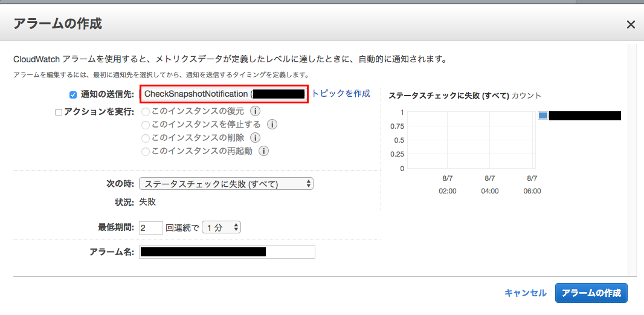Choose the このインスタンスの再起動 radio option

145,152
